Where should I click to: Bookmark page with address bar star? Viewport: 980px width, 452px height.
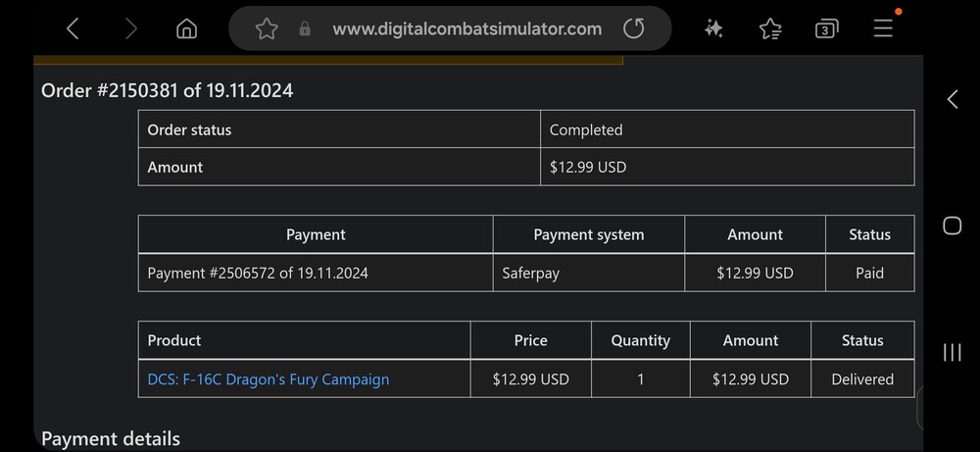click(267, 29)
